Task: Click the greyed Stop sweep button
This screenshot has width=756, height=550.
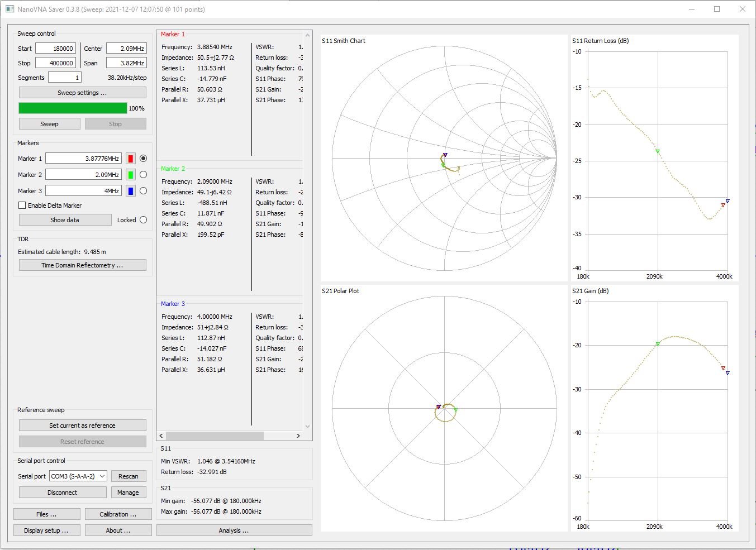Action: [x=115, y=124]
